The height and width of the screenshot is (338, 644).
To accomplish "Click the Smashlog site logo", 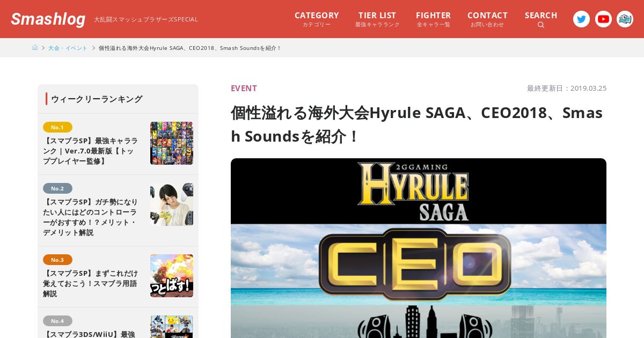I will click(48, 19).
